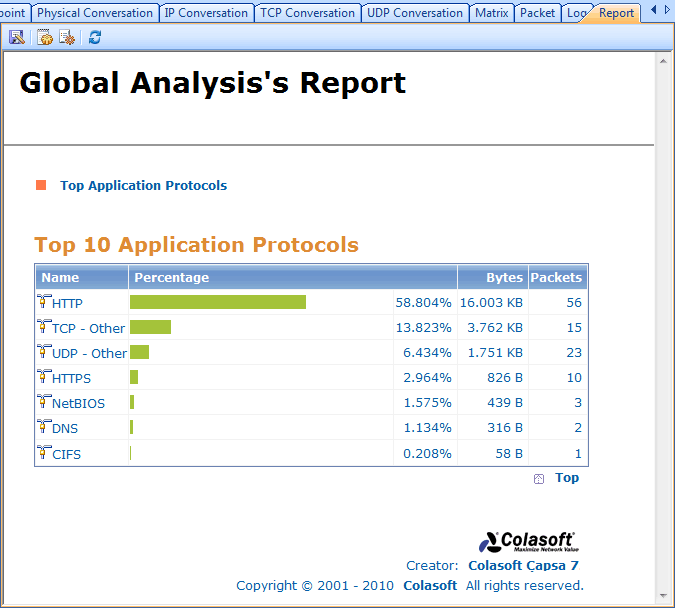
Task: Refresh the report with the blue arrows icon
Action: pyautogui.click(x=95, y=37)
